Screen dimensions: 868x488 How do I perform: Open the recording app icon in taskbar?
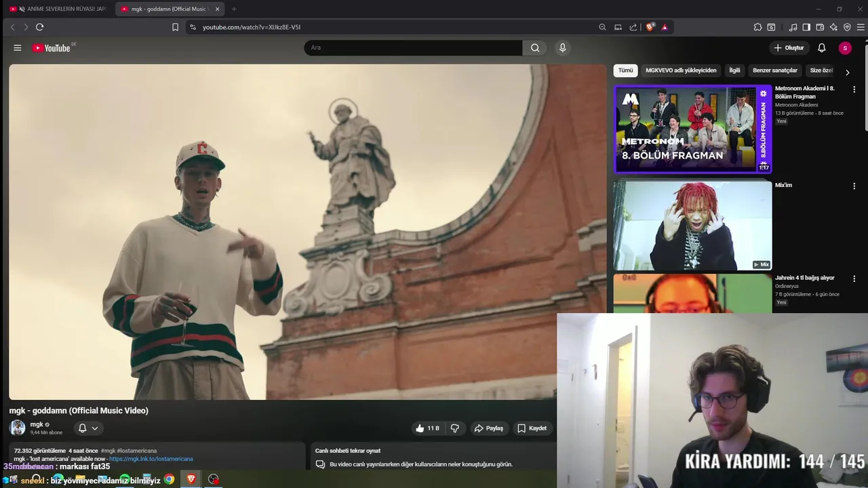[214, 479]
